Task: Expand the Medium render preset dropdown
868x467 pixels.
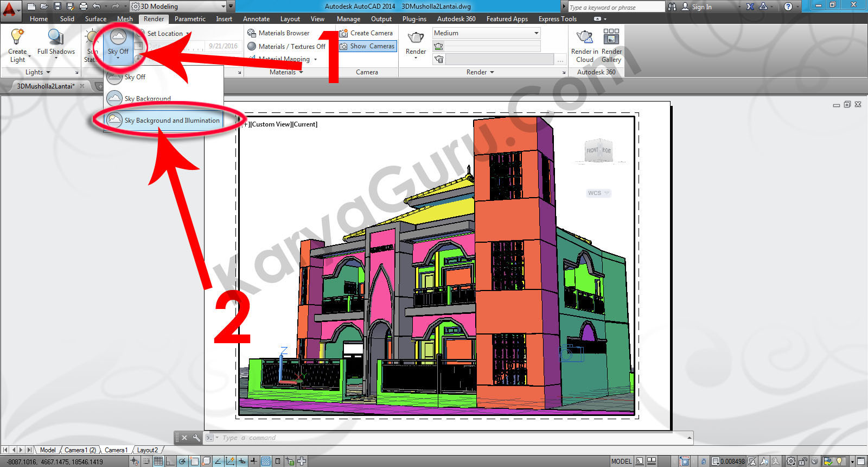Action: click(536, 33)
